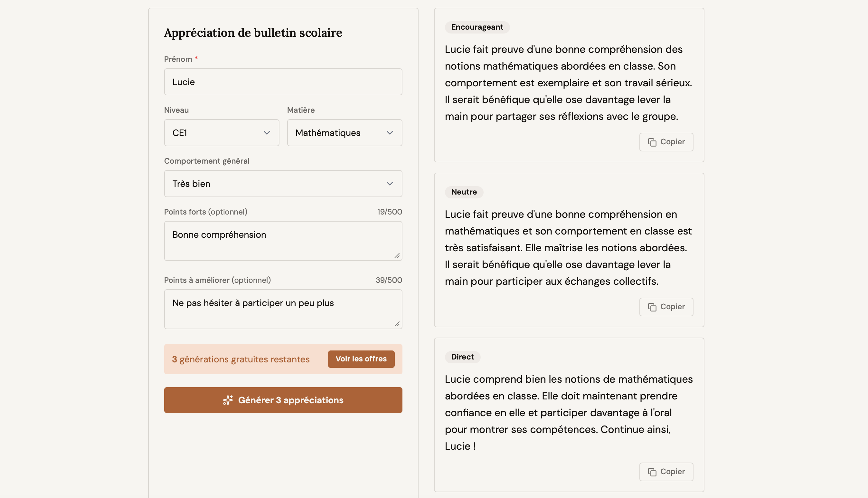The height and width of the screenshot is (498, 868).
Task: Click the sparkle icon on the Générer button
Action: [x=228, y=400]
